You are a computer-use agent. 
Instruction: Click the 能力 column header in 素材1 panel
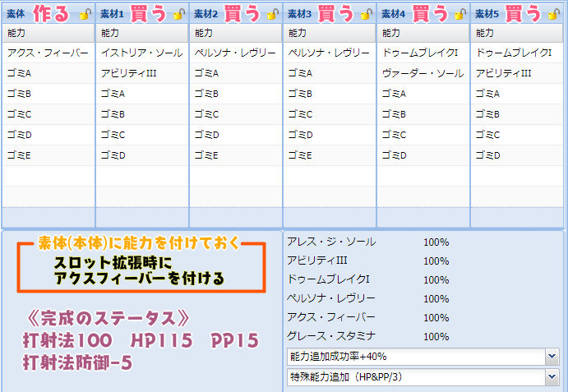(x=142, y=33)
